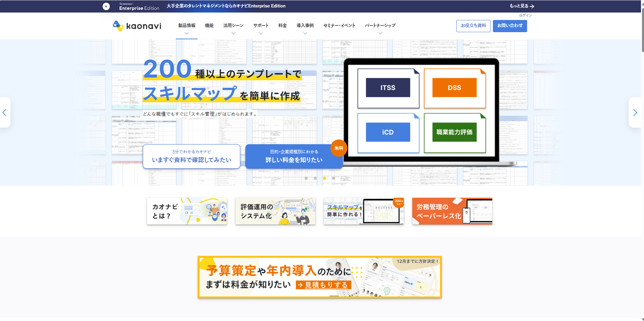The height and width of the screenshot is (321, 644).
Task: Click the 職業能力評価 template card
Action: coord(455,133)
